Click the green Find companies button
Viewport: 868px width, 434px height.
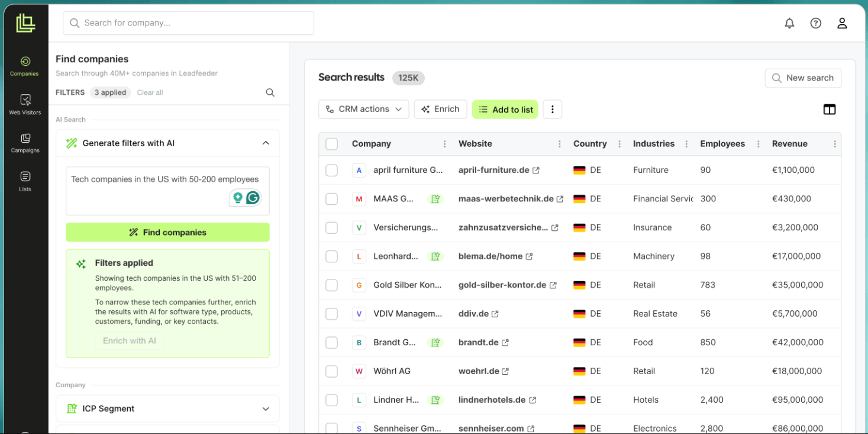coord(167,233)
